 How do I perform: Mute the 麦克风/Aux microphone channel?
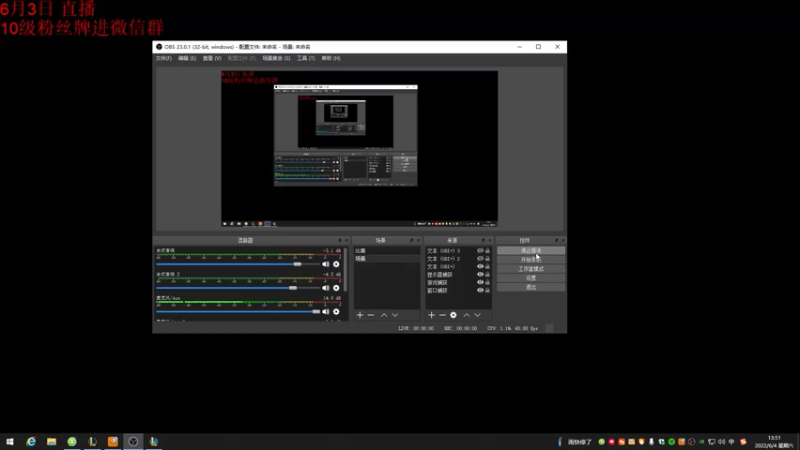(x=326, y=312)
